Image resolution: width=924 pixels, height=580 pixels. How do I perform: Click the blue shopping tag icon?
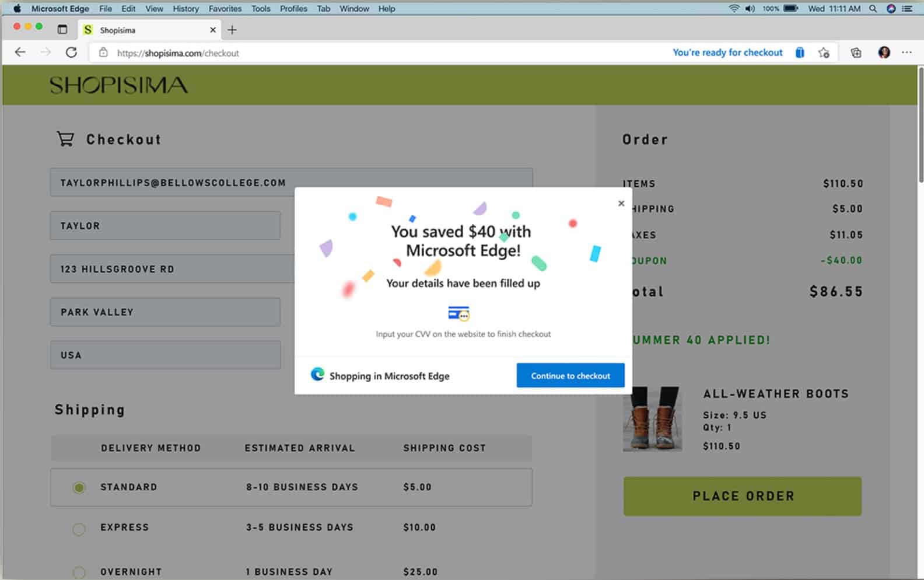[x=800, y=53]
